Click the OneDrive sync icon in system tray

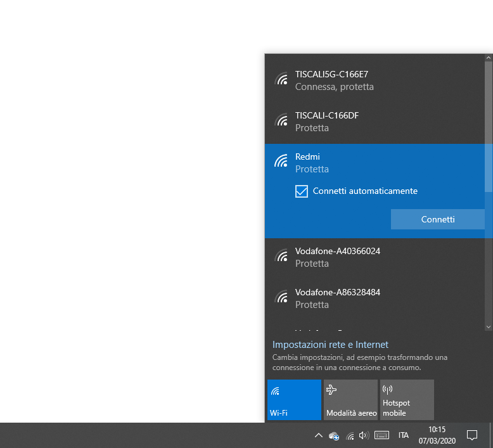coord(334,436)
